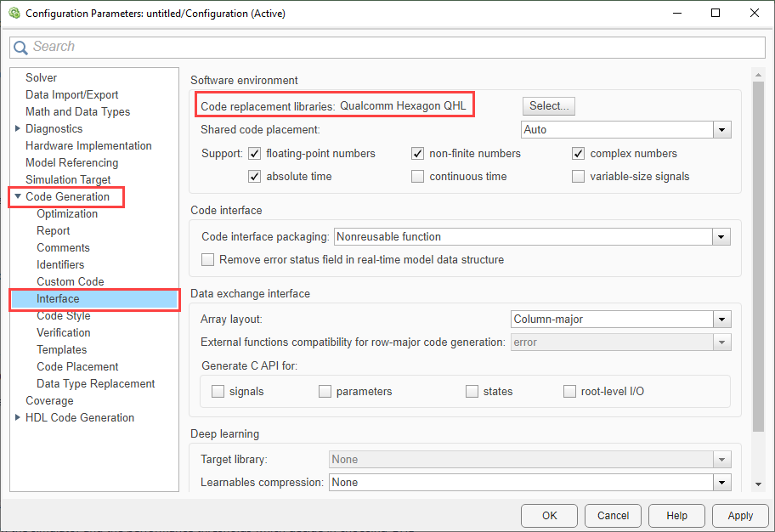Toggle the complex numbers checkbox
Viewport: 775px width, 532px height.
click(578, 154)
